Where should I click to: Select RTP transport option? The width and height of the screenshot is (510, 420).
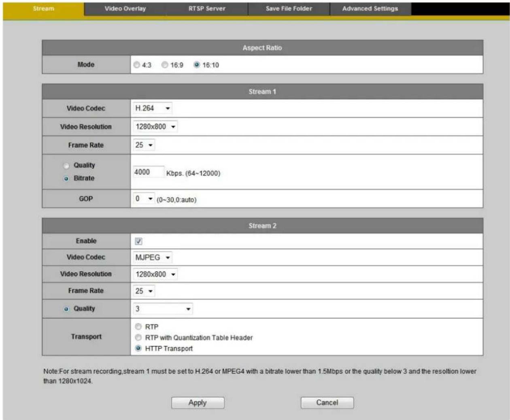[x=138, y=326]
